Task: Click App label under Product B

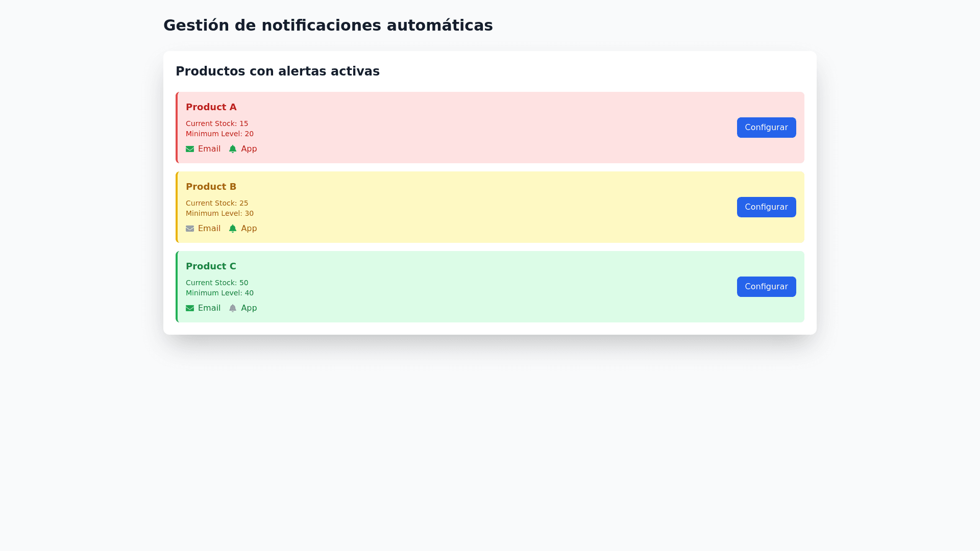Action: (249, 229)
